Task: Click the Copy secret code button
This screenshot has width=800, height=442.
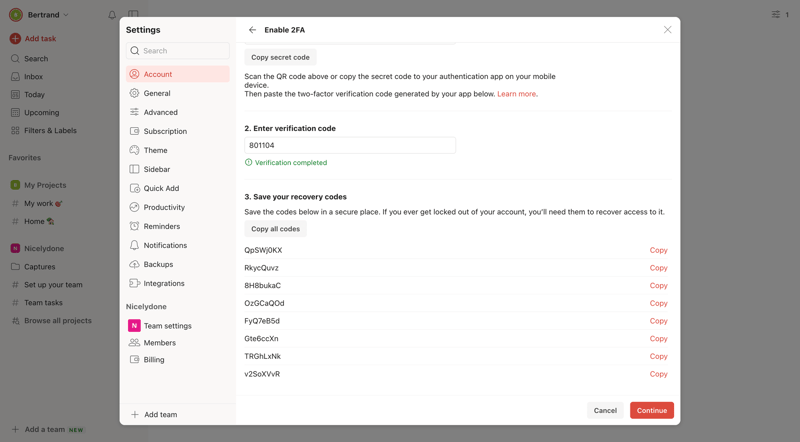Action: [280, 57]
